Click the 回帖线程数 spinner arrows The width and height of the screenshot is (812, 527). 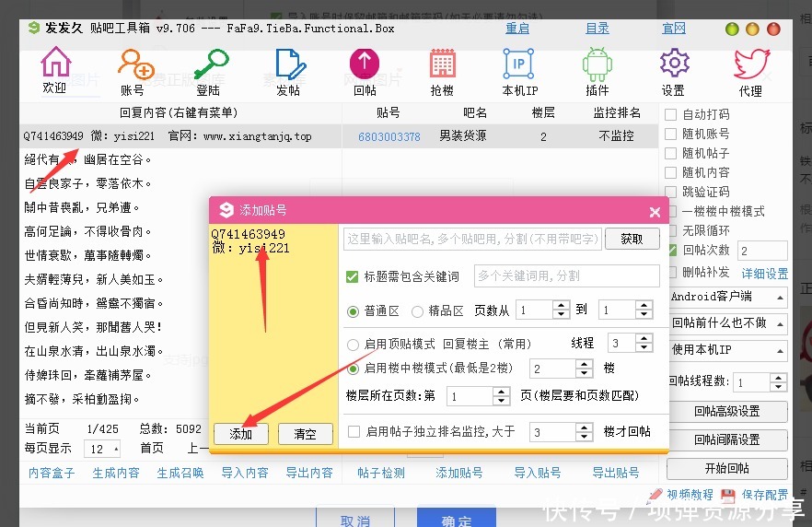tap(778, 382)
